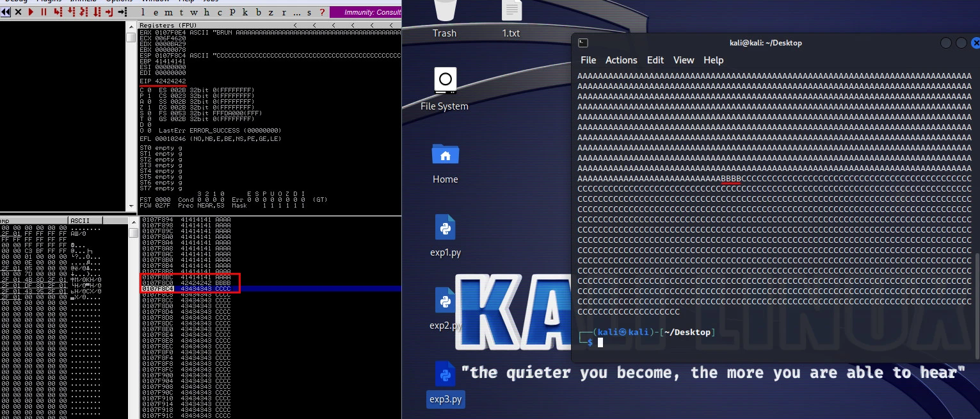Click the FST 0000 status line
This screenshot has width=980, height=419.
pos(233,200)
